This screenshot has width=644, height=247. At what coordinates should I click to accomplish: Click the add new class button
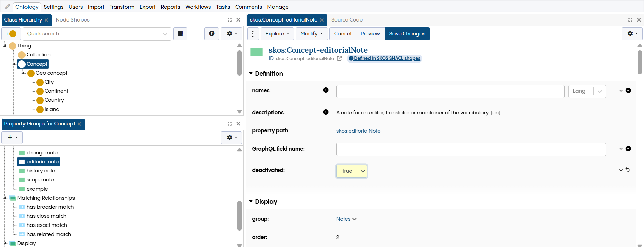[x=11, y=34]
